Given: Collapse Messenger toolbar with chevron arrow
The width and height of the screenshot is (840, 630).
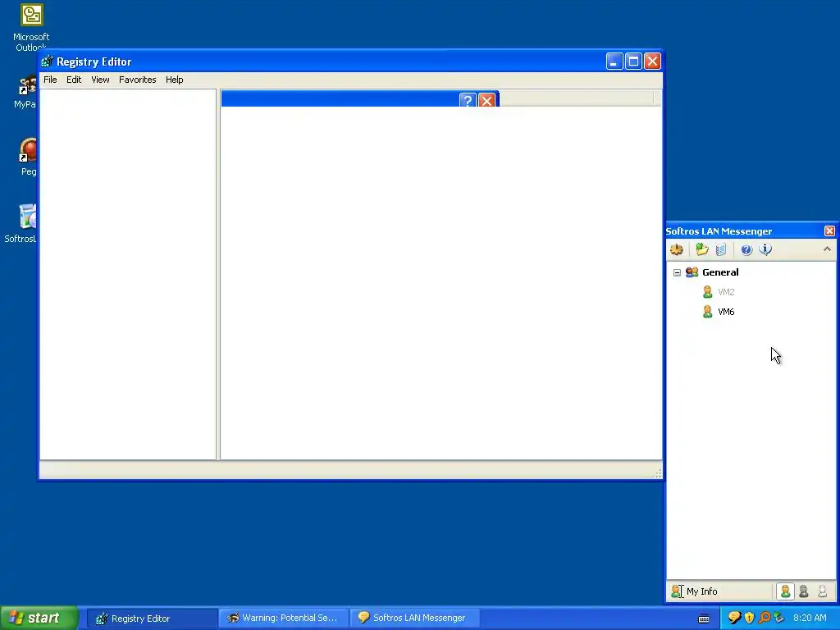Looking at the screenshot, I should (x=827, y=249).
